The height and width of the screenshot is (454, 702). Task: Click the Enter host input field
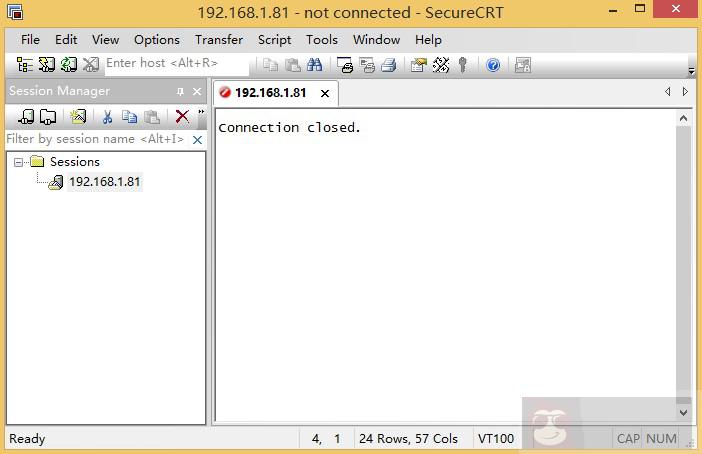176,63
